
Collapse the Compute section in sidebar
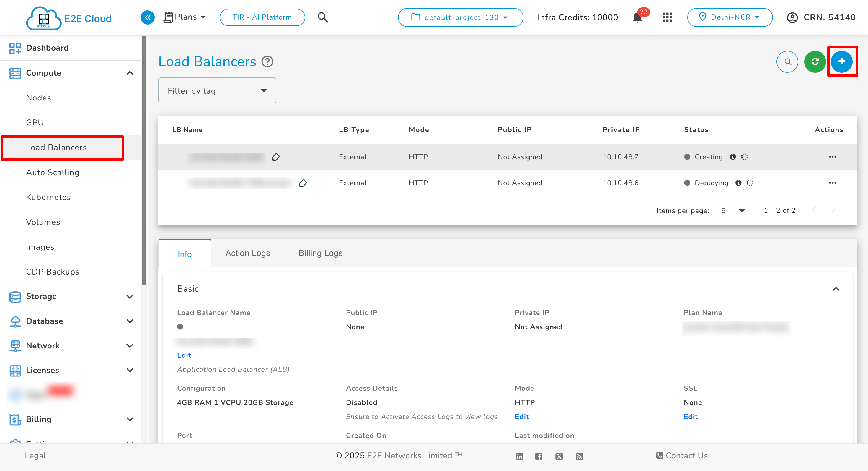[x=130, y=73]
